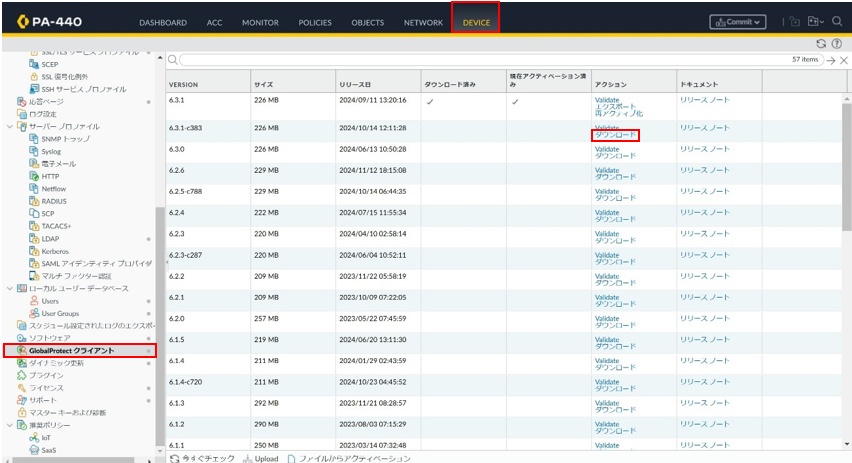This screenshot has height=463, width=852.
Task: Click the ライセンス key icon
Action: tap(22, 388)
